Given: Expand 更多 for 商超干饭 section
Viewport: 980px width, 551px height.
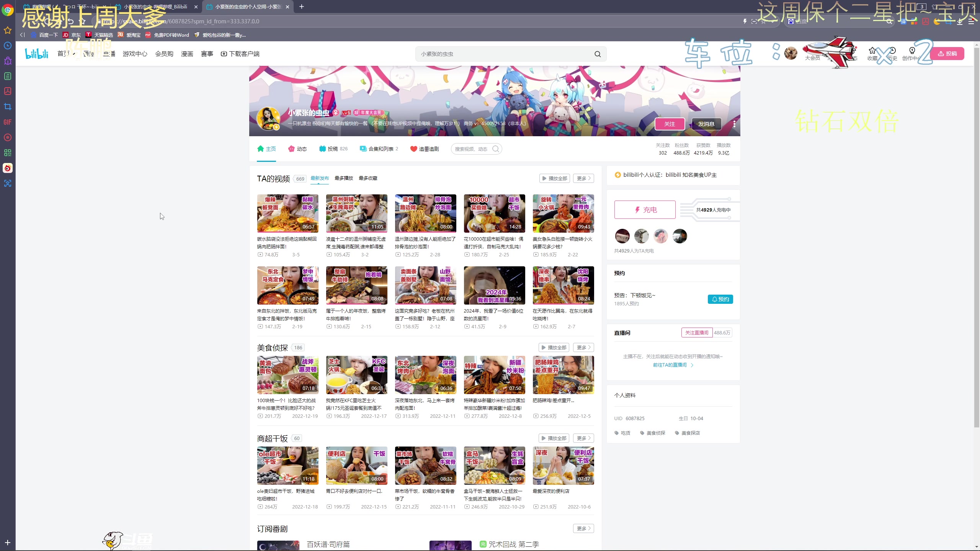Looking at the screenshot, I should pyautogui.click(x=584, y=438).
